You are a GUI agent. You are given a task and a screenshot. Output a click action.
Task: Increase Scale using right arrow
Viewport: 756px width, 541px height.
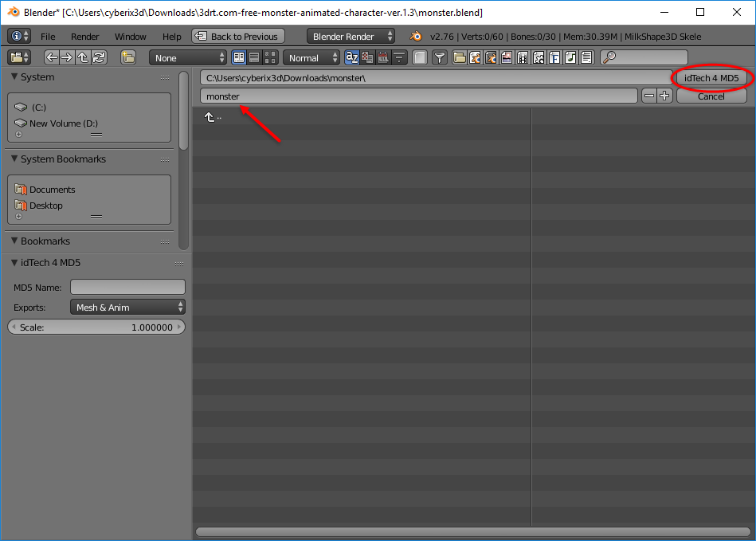(x=179, y=327)
